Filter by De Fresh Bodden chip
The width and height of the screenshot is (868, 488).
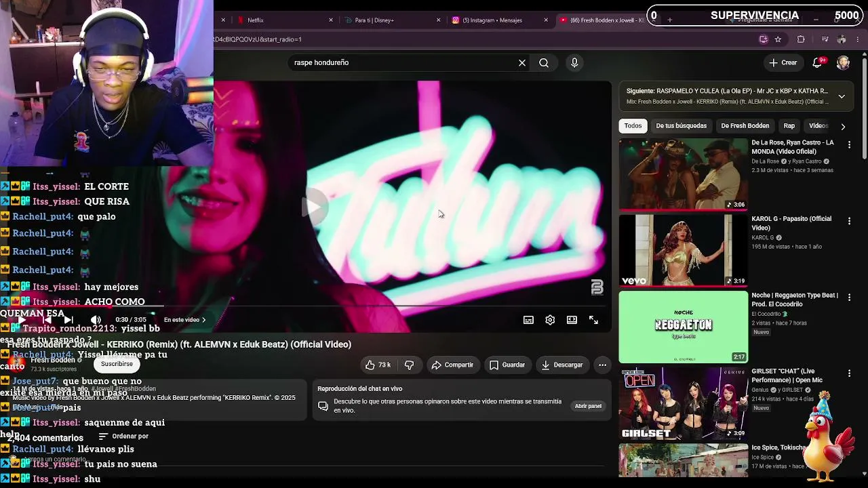(x=745, y=125)
